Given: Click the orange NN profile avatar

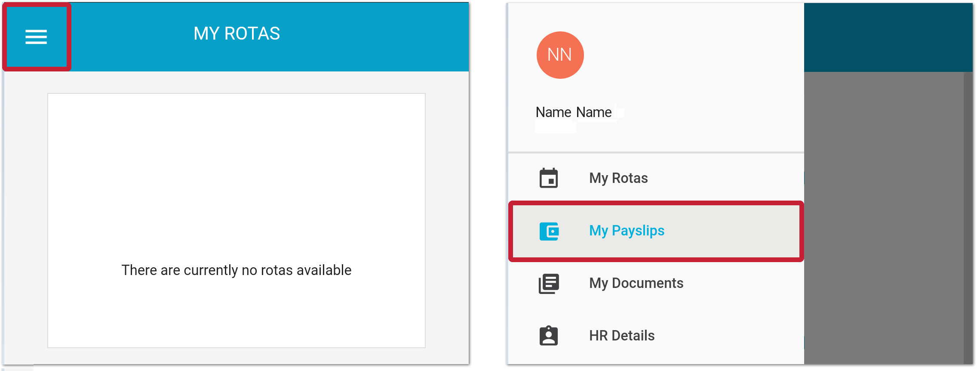Looking at the screenshot, I should pos(560,55).
